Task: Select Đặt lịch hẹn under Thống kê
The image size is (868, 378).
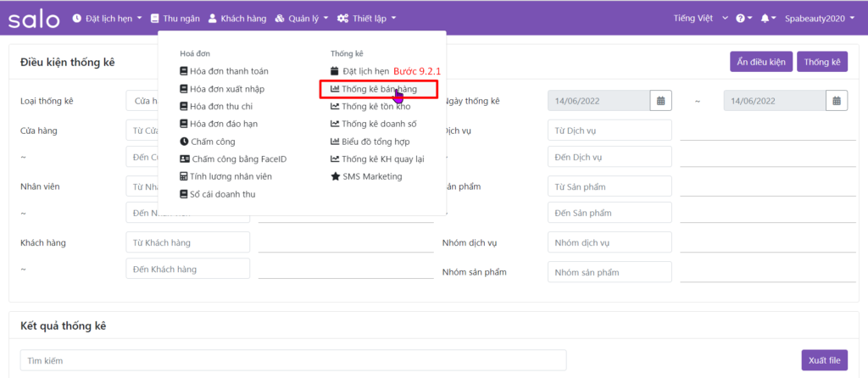Action: tap(359, 71)
